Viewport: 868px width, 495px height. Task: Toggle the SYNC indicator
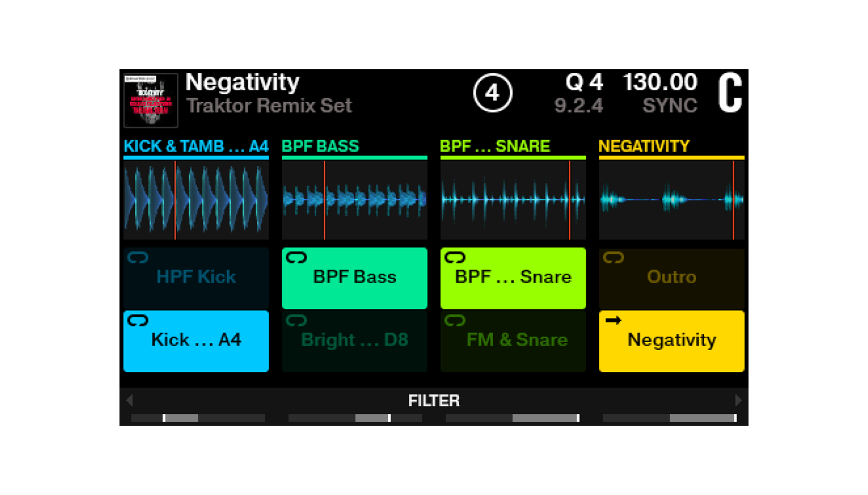click(x=669, y=106)
